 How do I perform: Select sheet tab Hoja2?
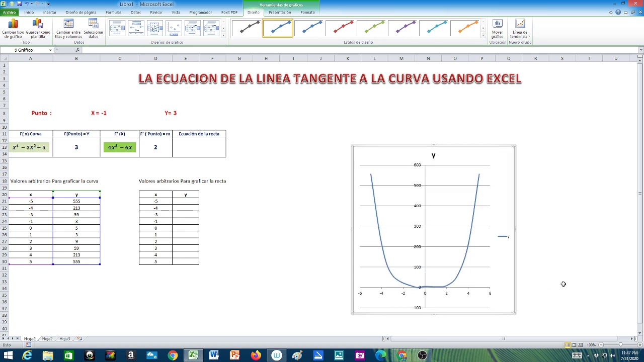pyautogui.click(x=47, y=339)
